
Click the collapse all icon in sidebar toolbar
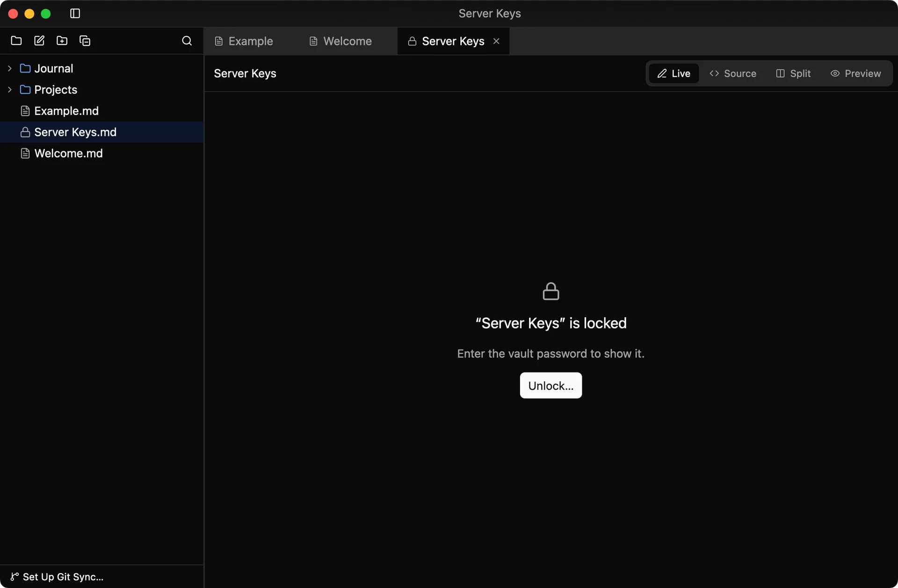pyautogui.click(x=85, y=41)
